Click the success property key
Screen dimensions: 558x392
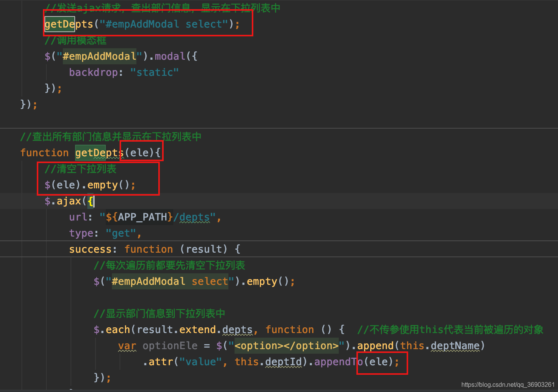click(x=90, y=249)
